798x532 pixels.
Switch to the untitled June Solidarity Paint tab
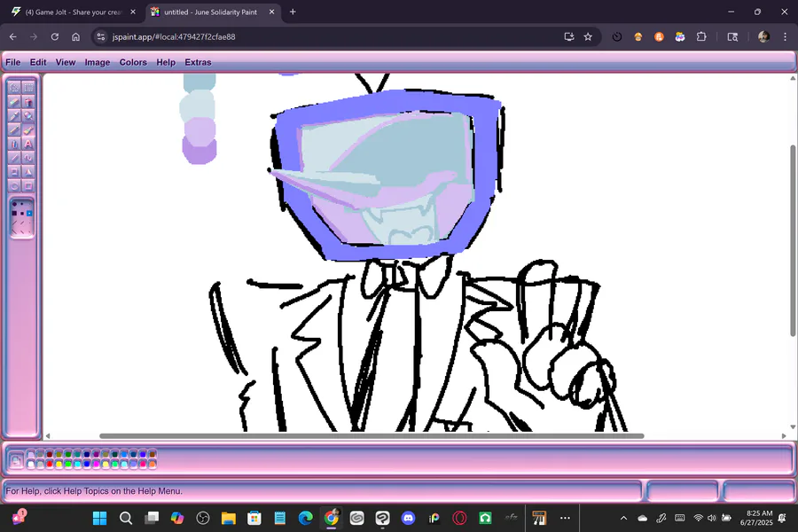tap(214, 12)
